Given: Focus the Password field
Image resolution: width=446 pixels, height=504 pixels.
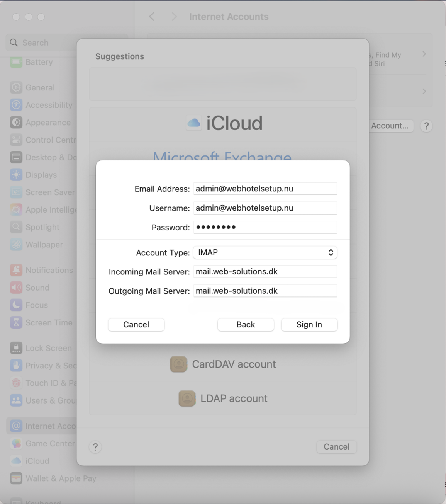Looking at the screenshot, I should [x=265, y=227].
